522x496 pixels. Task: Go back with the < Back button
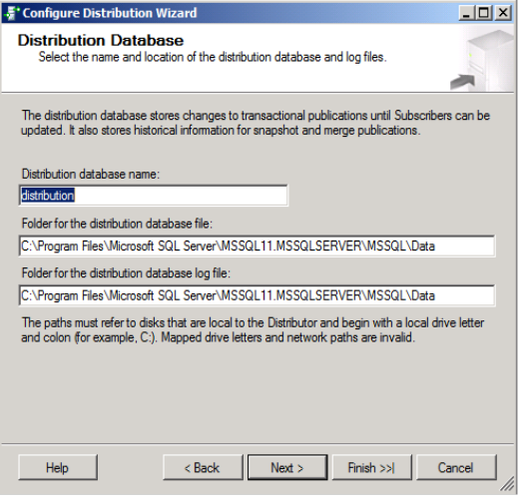pos(203,467)
